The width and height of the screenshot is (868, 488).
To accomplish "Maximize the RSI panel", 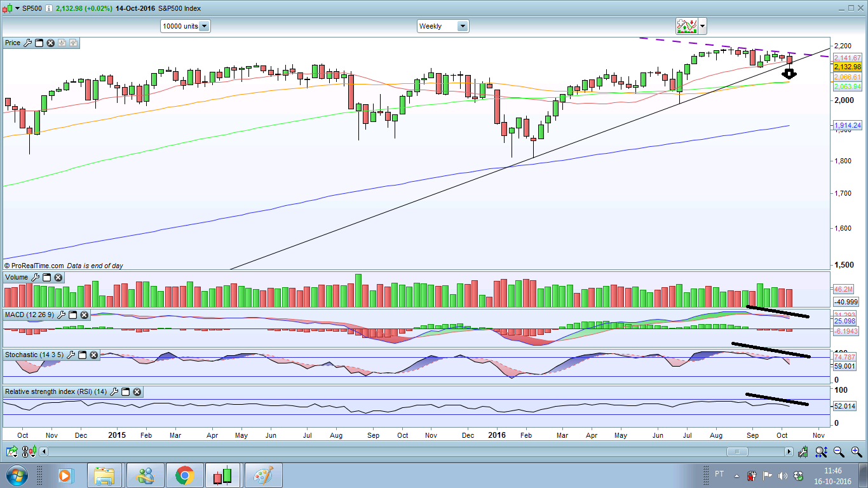I will pyautogui.click(x=125, y=392).
